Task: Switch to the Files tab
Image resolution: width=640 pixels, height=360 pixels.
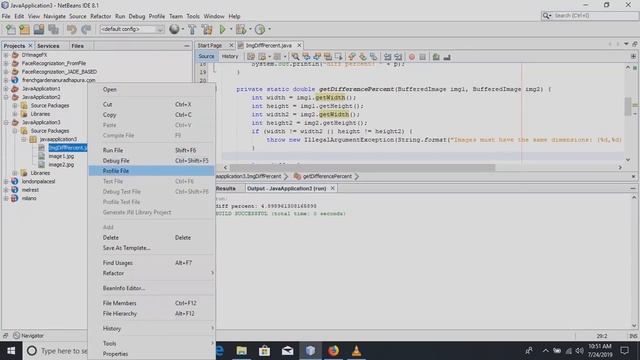Action: pyautogui.click(x=78, y=46)
